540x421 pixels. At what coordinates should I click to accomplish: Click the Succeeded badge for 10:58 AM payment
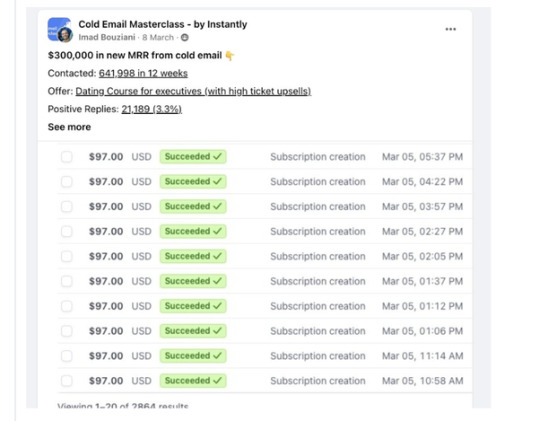point(193,381)
